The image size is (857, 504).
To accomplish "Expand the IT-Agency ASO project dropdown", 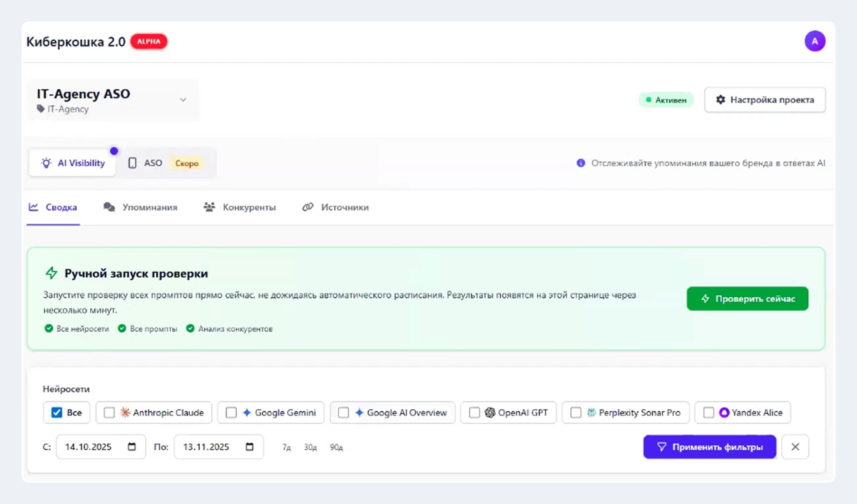I will coord(183,100).
